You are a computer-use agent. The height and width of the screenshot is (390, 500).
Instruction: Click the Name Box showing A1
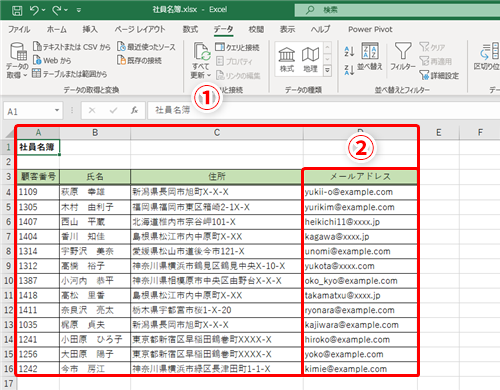pos(28,111)
